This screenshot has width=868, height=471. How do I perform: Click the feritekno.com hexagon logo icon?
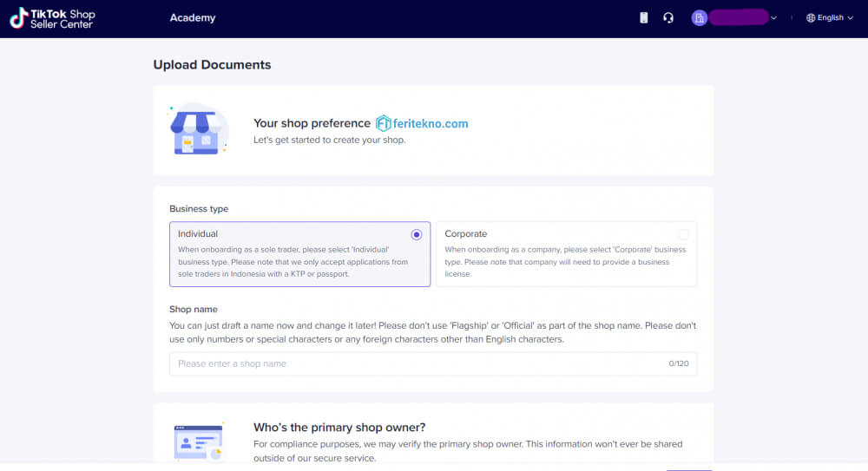tap(383, 123)
